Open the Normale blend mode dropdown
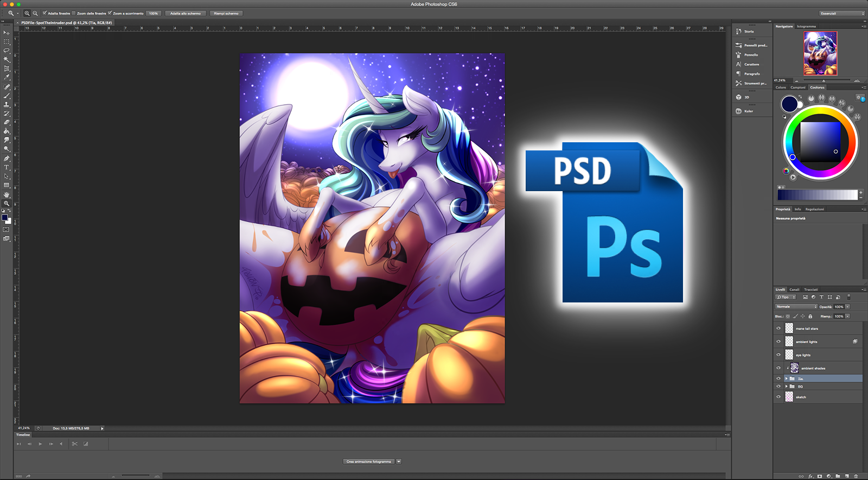 pyautogui.click(x=796, y=307)
